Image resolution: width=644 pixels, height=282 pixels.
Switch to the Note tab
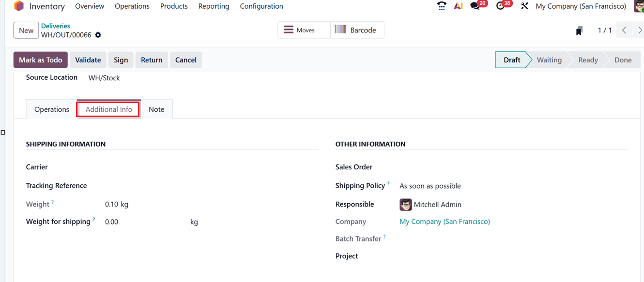pyautogui.click(x=156, y=109)
